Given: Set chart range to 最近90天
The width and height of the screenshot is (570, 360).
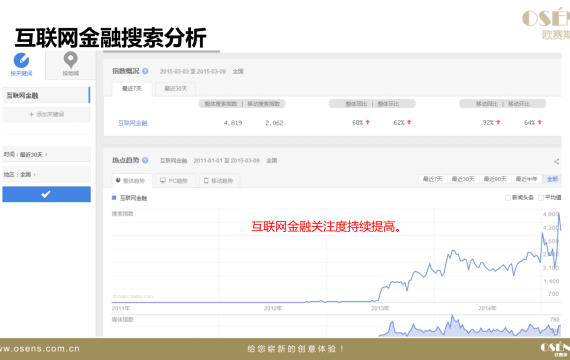Looking at the screenshot, I should pyautogui.click(x=495, y=179).
